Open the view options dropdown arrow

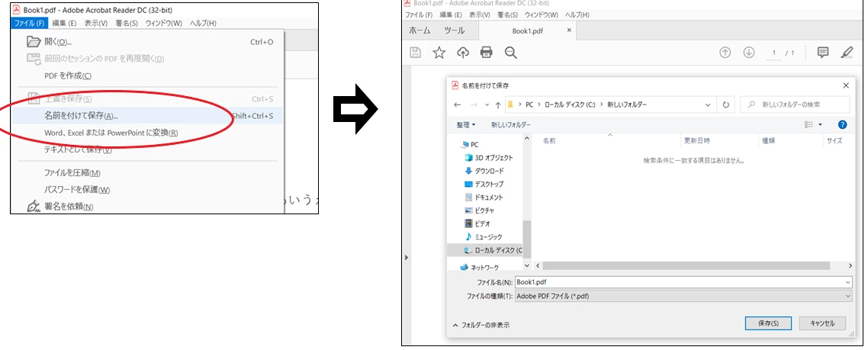tap(821, 124)
